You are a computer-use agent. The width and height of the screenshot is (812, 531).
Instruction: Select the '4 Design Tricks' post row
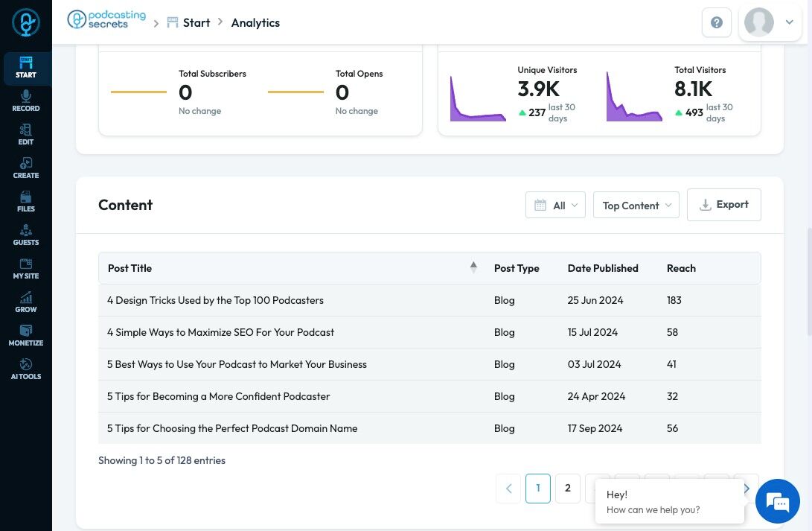pyautogui.click(x=215, y=301)
